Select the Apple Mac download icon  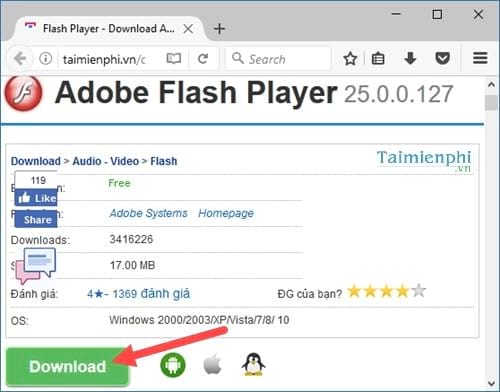[x=212, y=365]
